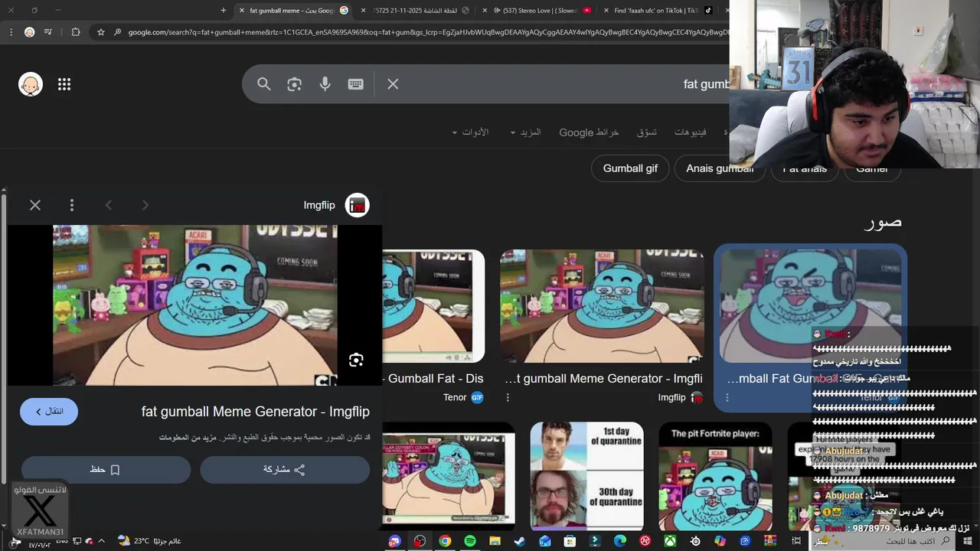The image size is (980, 551).
Task: Open OBS Studio from the taskbar
Action: click(x=420, y=541)
